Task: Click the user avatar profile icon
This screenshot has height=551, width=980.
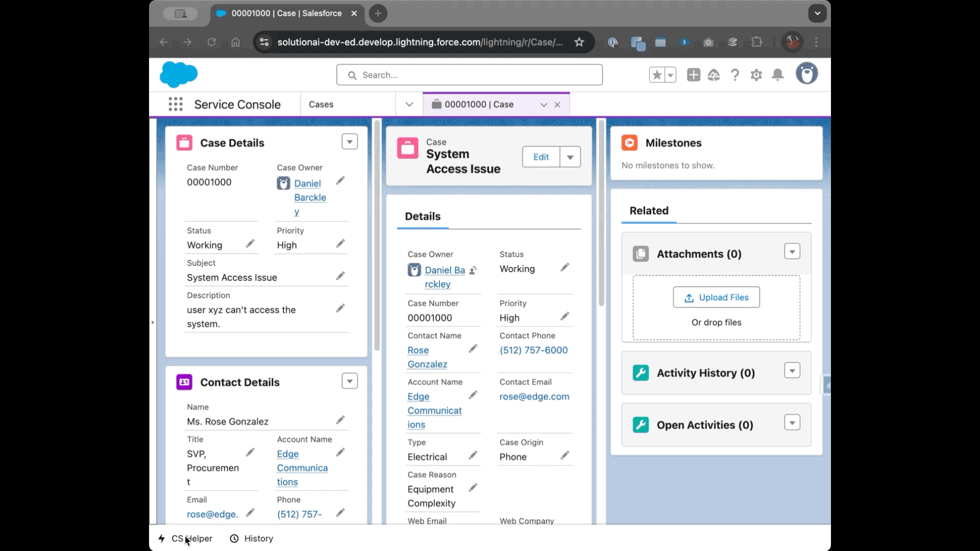Action: coord(806,73)
